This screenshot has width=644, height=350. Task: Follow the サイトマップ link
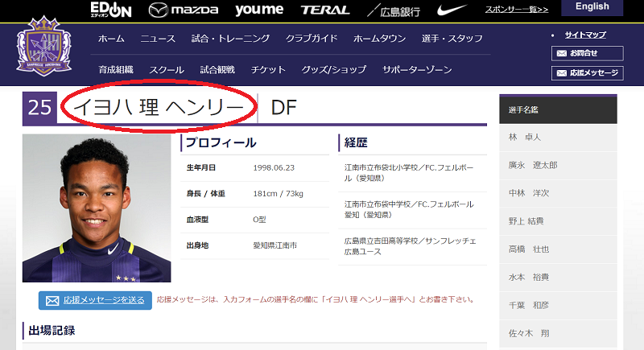[585, 35]
